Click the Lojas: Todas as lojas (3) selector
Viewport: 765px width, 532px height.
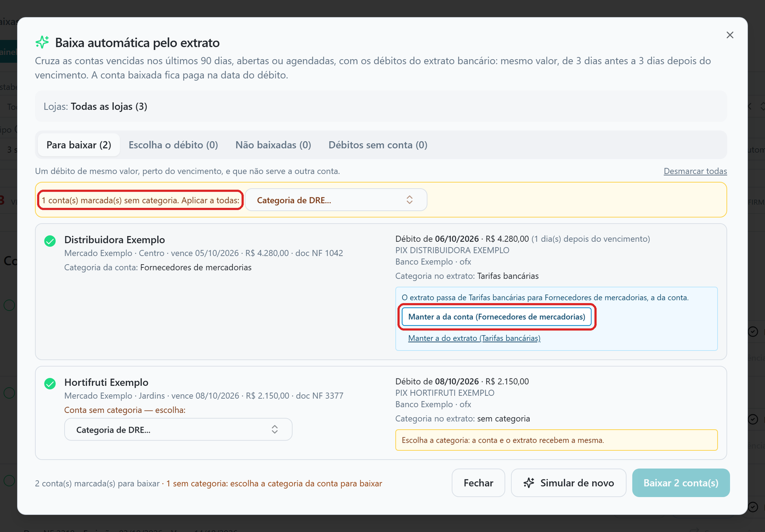coord(381,106)
